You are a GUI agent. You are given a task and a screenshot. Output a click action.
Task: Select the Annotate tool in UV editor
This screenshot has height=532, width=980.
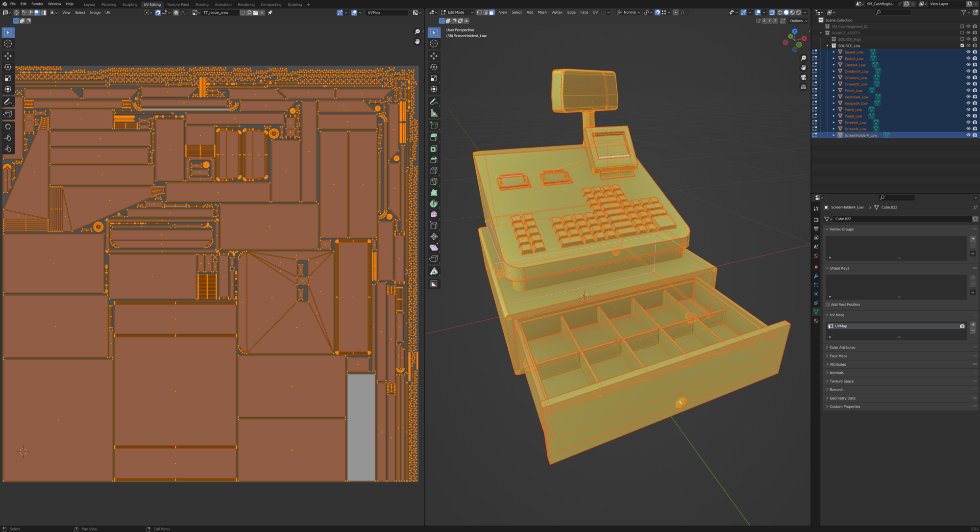(x=8, y=102)
